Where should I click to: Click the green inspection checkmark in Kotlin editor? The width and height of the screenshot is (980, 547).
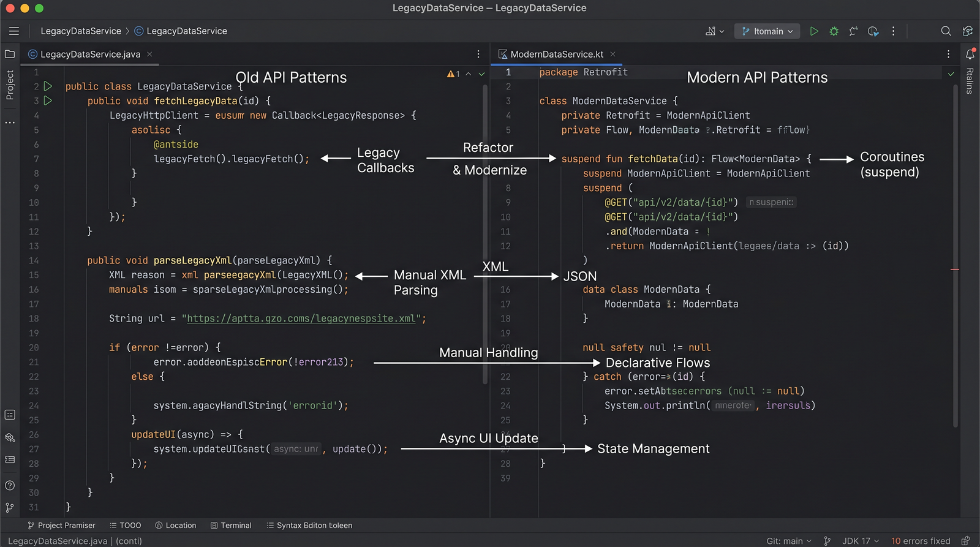951,74
